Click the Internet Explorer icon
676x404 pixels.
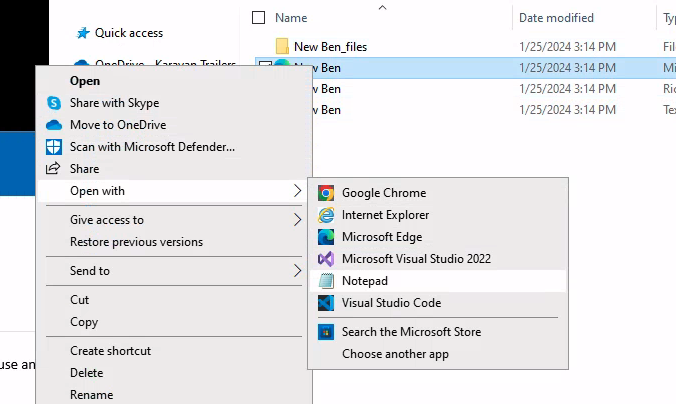(326, 215)
